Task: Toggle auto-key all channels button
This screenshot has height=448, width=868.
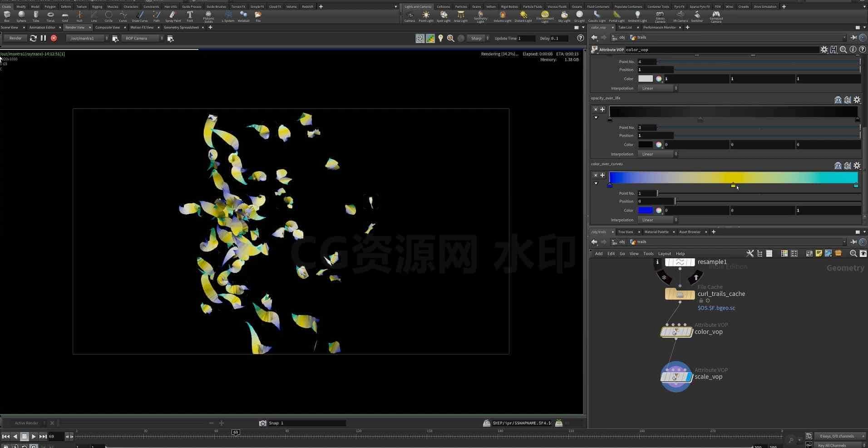Action: click(x=838, y=445)
